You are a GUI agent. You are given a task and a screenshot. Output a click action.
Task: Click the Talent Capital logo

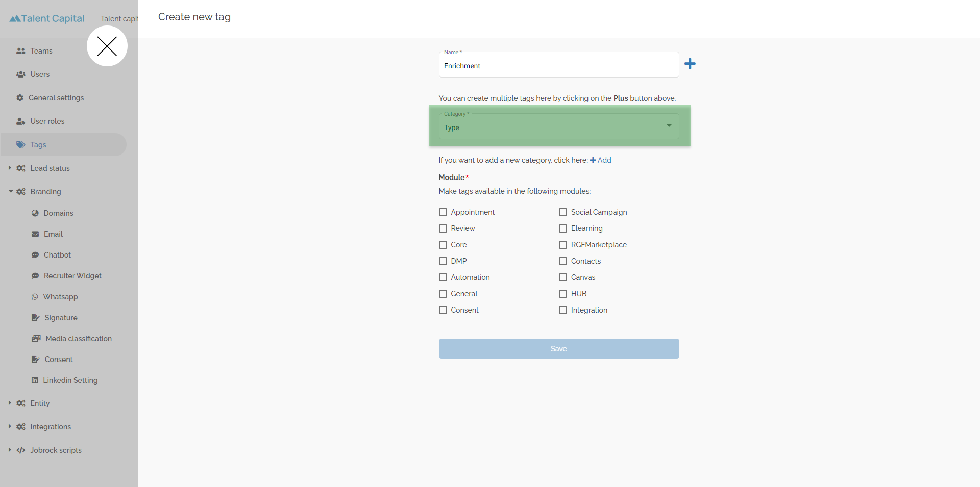(x=47, y=18)
